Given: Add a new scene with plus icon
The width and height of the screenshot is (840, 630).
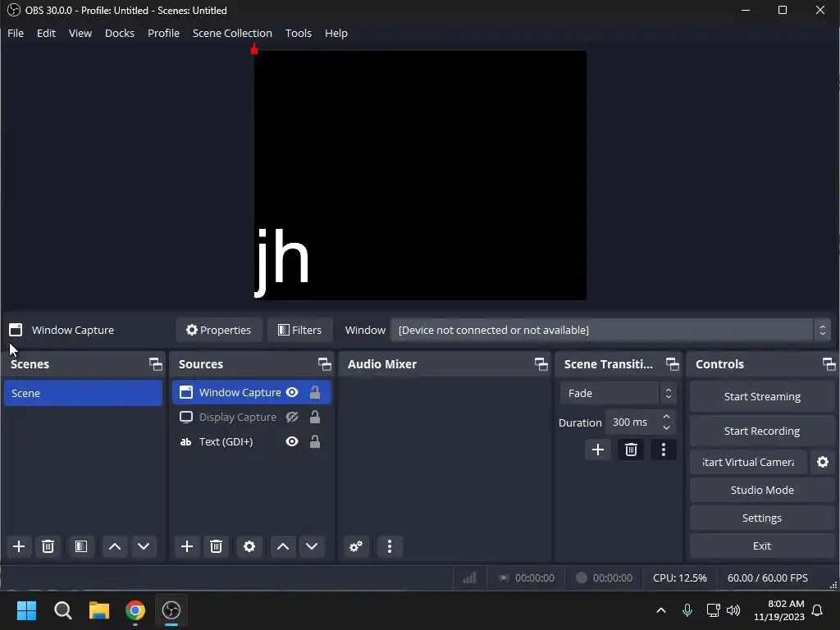Looking at the screenshot, I should pos(19,546).
